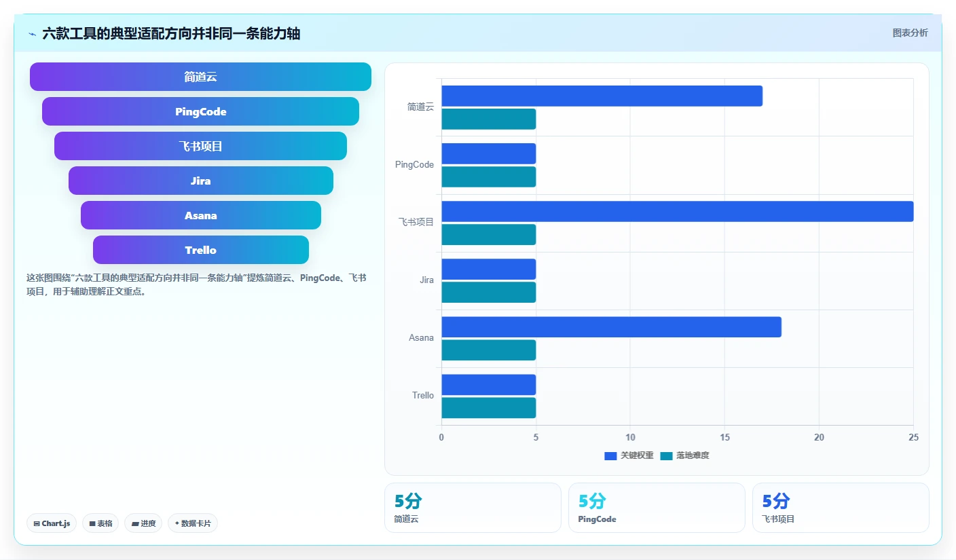956x560 pixels.
Task: Click the 15 tick on the x-axis
Action: pos(724,437)
